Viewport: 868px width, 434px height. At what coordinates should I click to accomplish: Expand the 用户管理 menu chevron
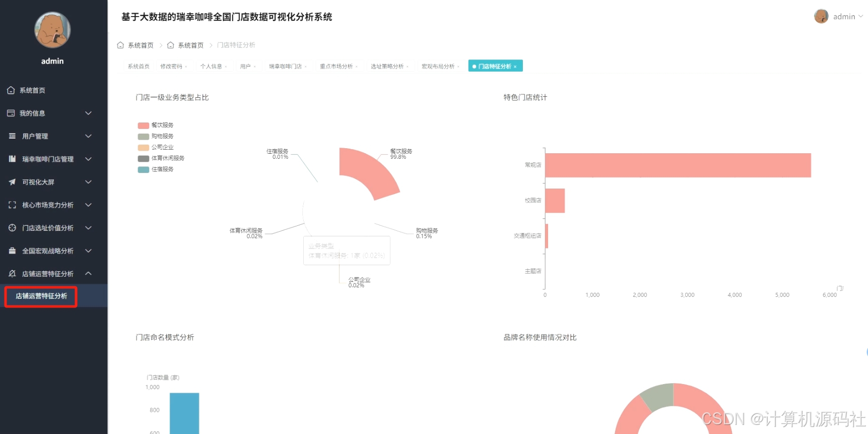pyautogui.click(x=88, y=136)
